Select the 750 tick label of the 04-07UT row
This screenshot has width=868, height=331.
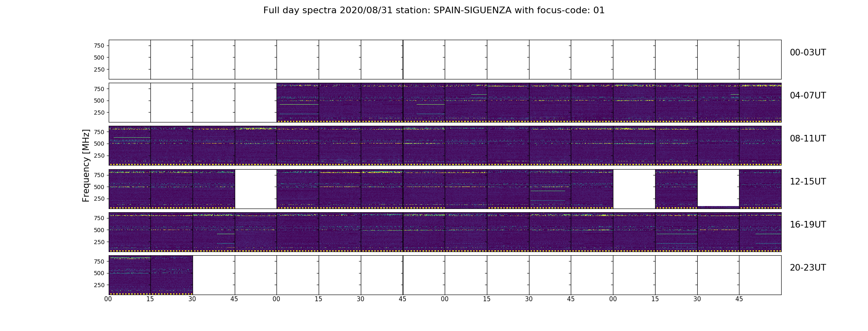point(99,89)
